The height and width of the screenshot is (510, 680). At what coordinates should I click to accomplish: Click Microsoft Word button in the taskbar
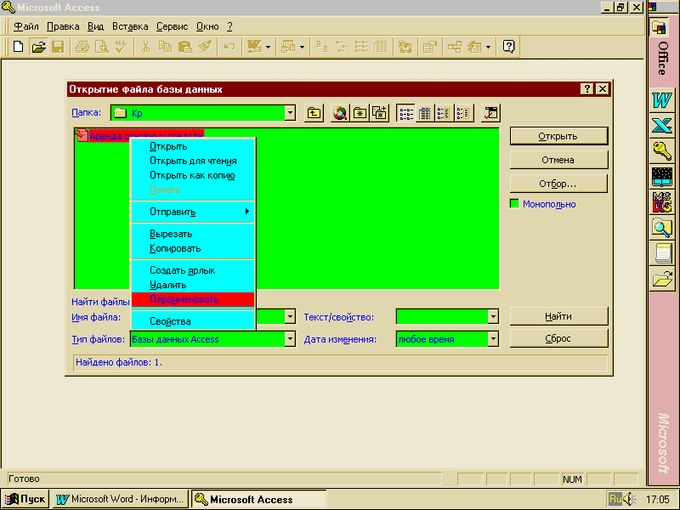pos(119,499)
